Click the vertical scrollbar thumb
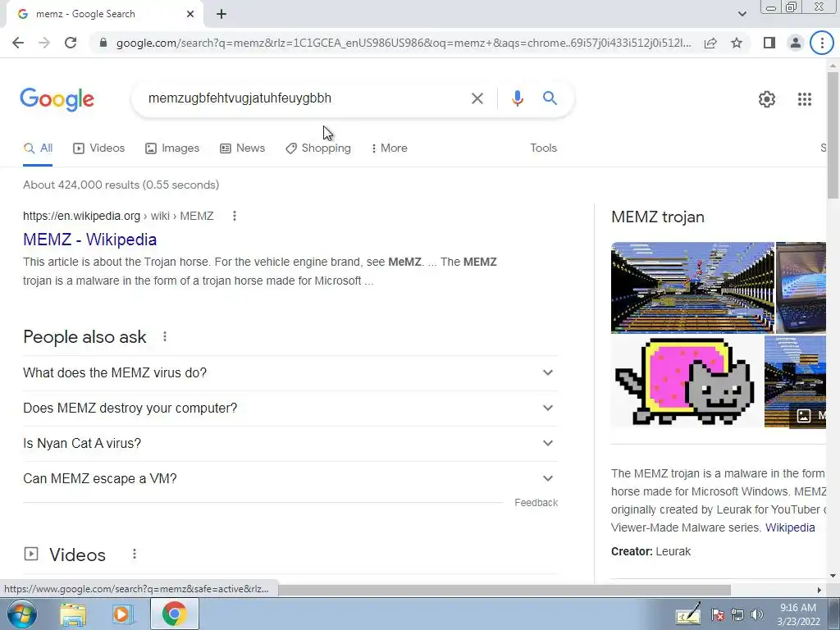Image resolution: width=840 pixels, height=630 pixels. click(x=833, y=135)
